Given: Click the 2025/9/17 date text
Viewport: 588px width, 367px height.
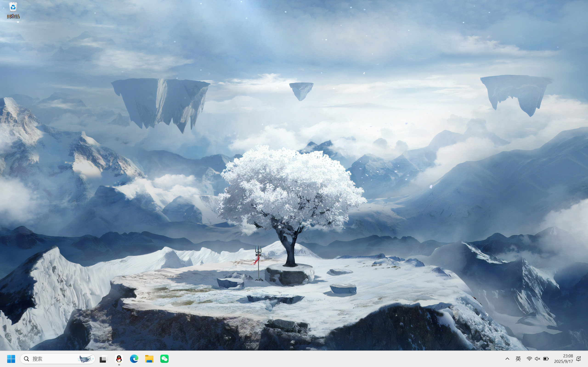Looking at the screenshot, I should [563, 361].
